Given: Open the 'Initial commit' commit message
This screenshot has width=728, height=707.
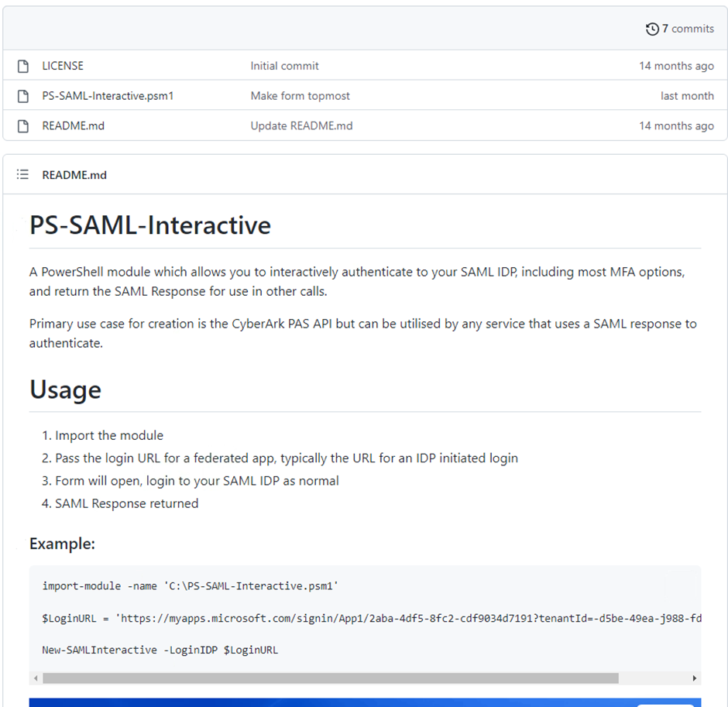Looking at the screenshot, I should coord(284,66).
